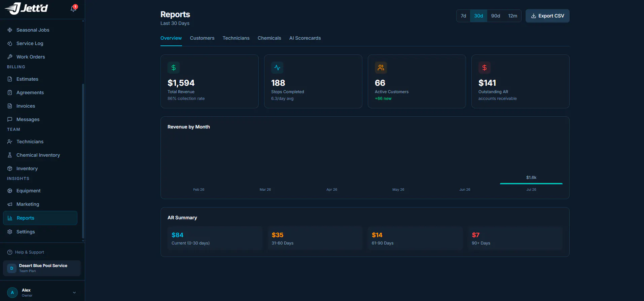
Task: Click the green dollar Total Revenue icon
Action: 174,68
